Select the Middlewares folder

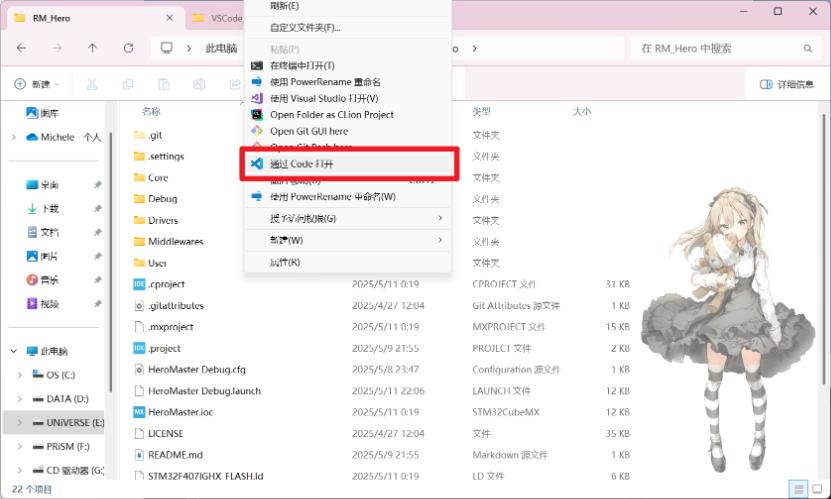tap(169, 242)
